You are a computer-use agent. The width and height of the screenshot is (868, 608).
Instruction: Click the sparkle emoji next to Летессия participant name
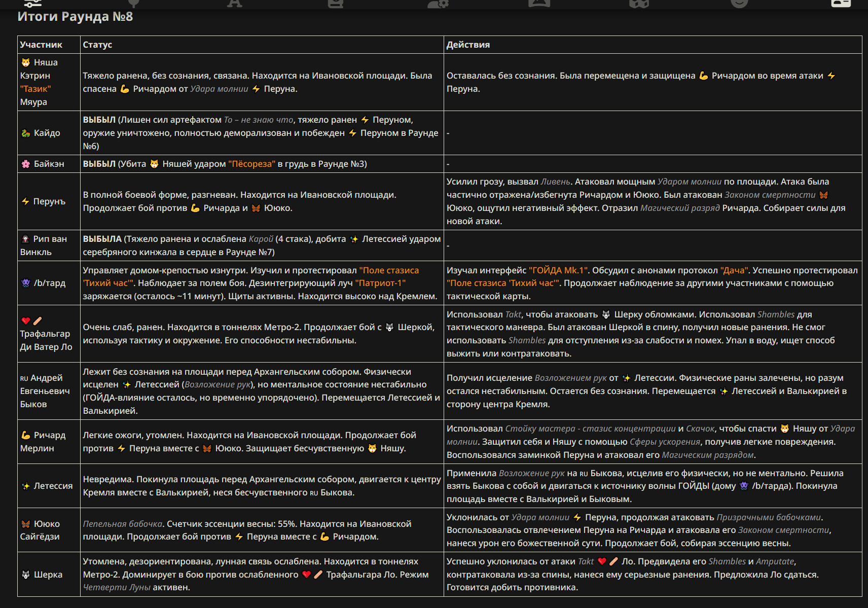click(25, 486)
